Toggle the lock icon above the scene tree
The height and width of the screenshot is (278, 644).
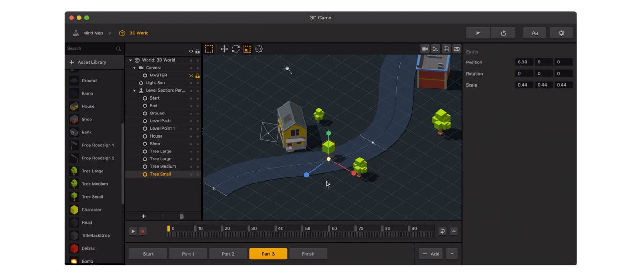[x=197, y=51]
